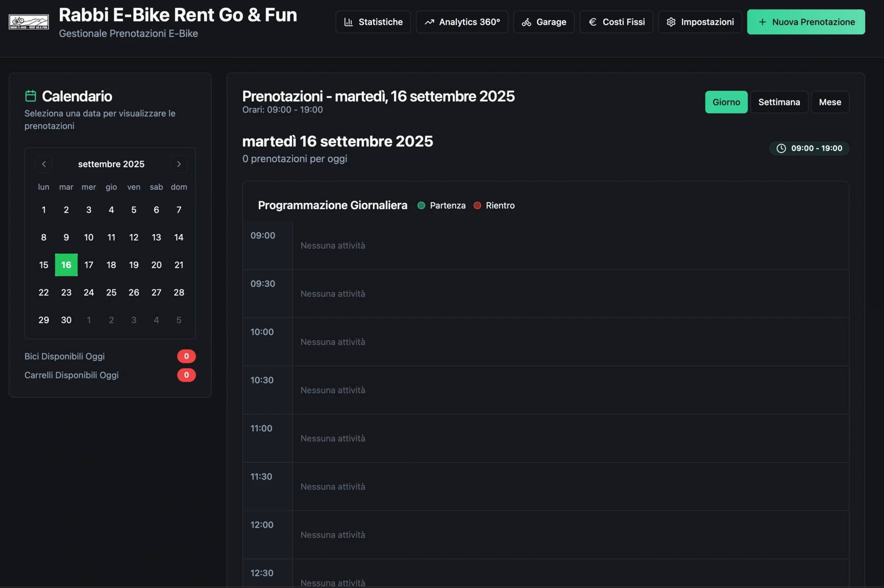Select day 17 in the calendar
The height and width of the screenshot is (588, 884).
point(89,265)
